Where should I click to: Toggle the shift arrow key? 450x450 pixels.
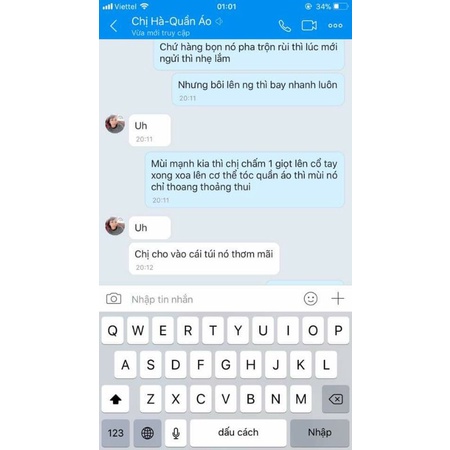click(115, 399)
